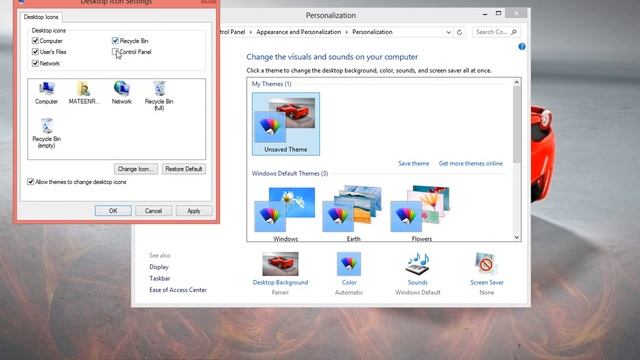This screenshot has height=360, width=640.
Task: Click the blue help question mark icon
Action: pos(522,47)
